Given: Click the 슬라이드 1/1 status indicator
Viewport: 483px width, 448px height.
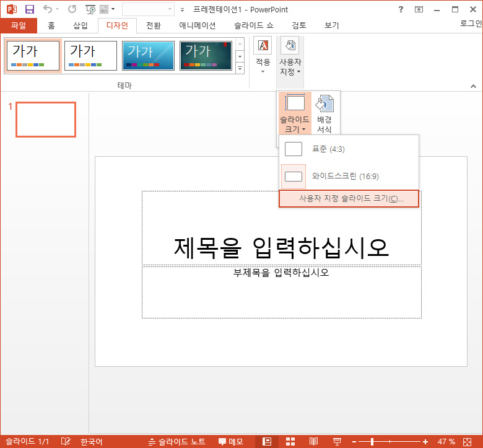Looking at the screenshot, I should coord(27,442).
